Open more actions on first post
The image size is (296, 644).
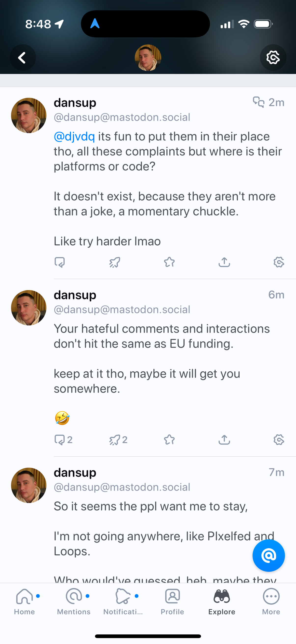279,262
